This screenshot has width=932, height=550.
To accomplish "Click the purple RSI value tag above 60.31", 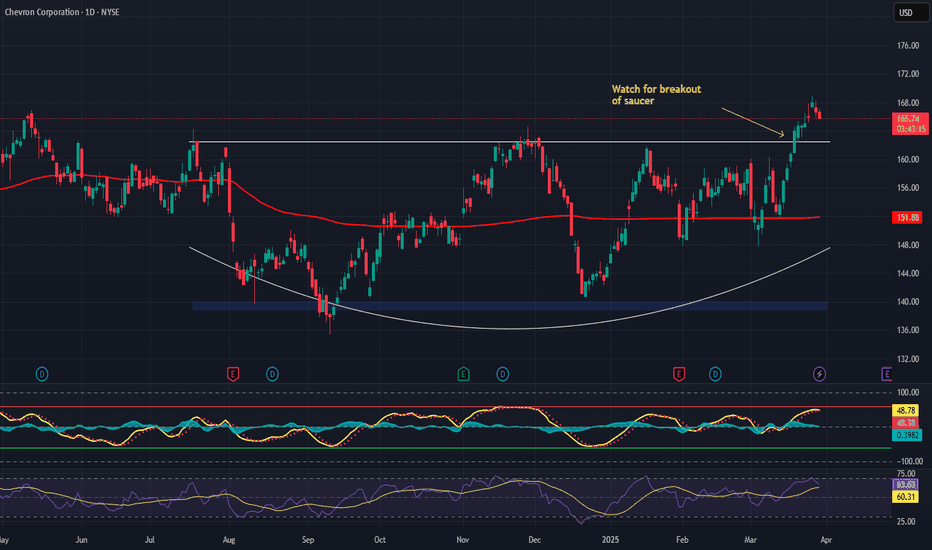I will pos(906,485).
